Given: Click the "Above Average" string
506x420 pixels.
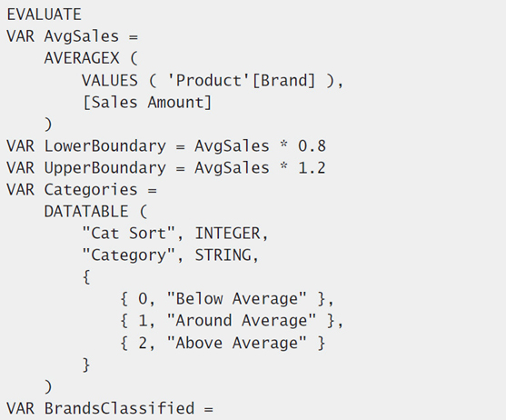Looking at the screenshot, I should click(236, 343).
